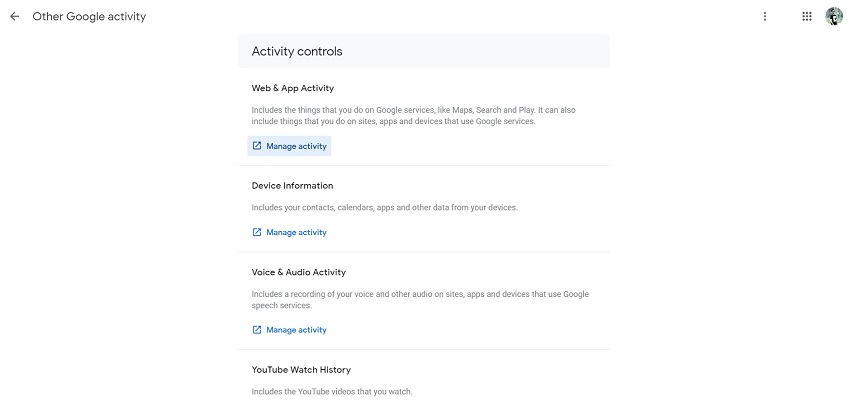Open the Google apps grid
Screen dimensions: 850x403
[x=807, y=17]
